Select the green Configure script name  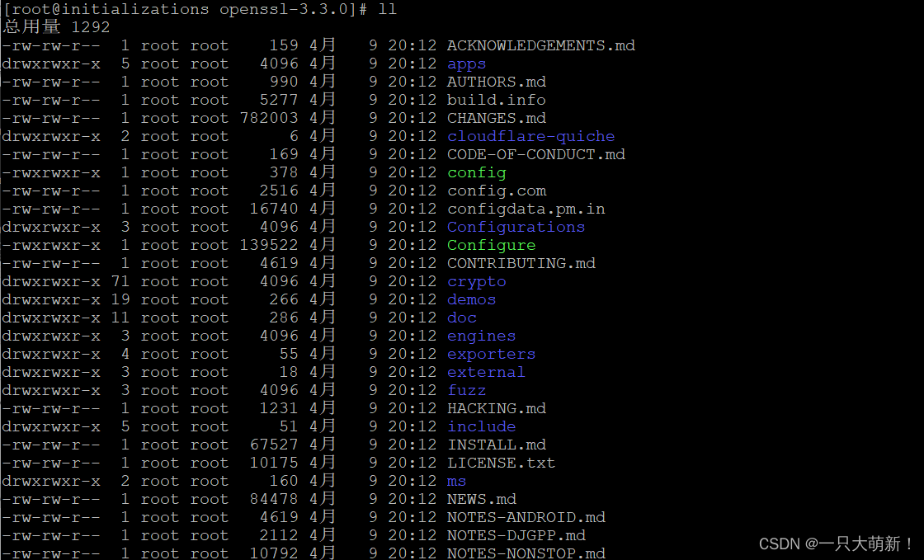[492, 246]
